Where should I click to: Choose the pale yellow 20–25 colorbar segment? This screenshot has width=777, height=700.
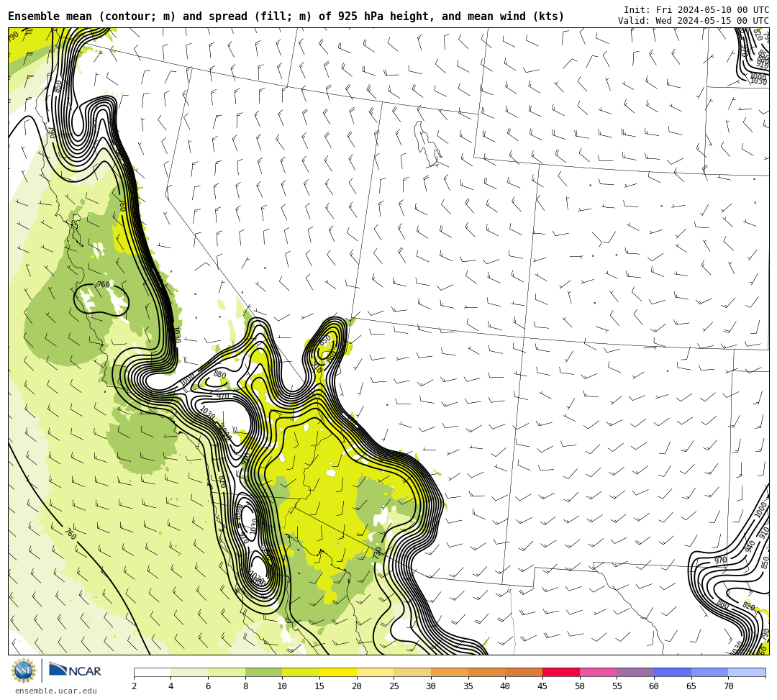(x=375, y=672)
